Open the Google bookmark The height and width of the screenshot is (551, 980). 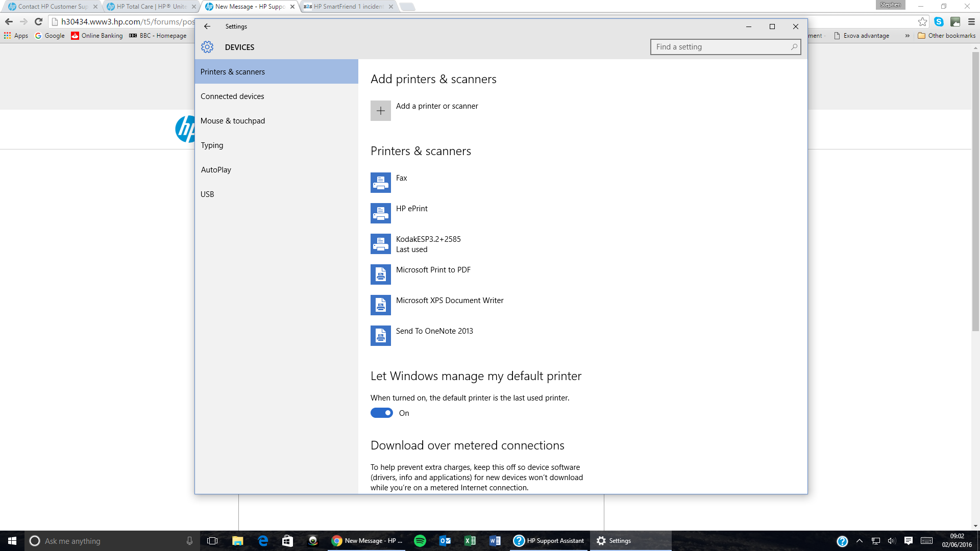[50, 36]
